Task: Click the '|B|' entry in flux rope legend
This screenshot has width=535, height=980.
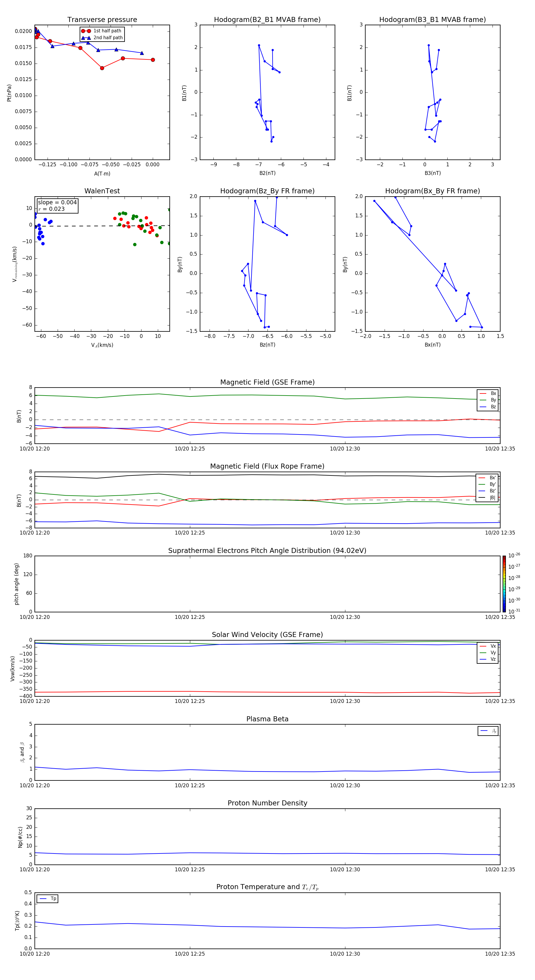Action: pyautogui.click(x=487, y=498)
